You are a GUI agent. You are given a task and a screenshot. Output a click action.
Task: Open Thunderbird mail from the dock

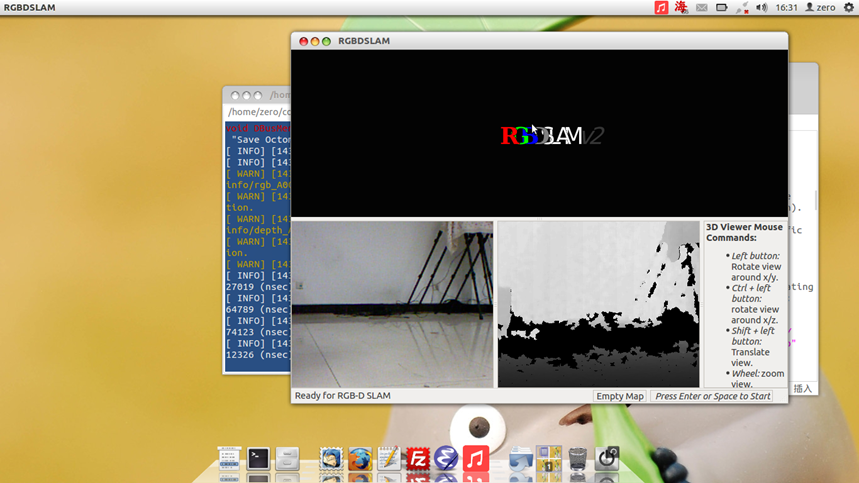(331, 459)
